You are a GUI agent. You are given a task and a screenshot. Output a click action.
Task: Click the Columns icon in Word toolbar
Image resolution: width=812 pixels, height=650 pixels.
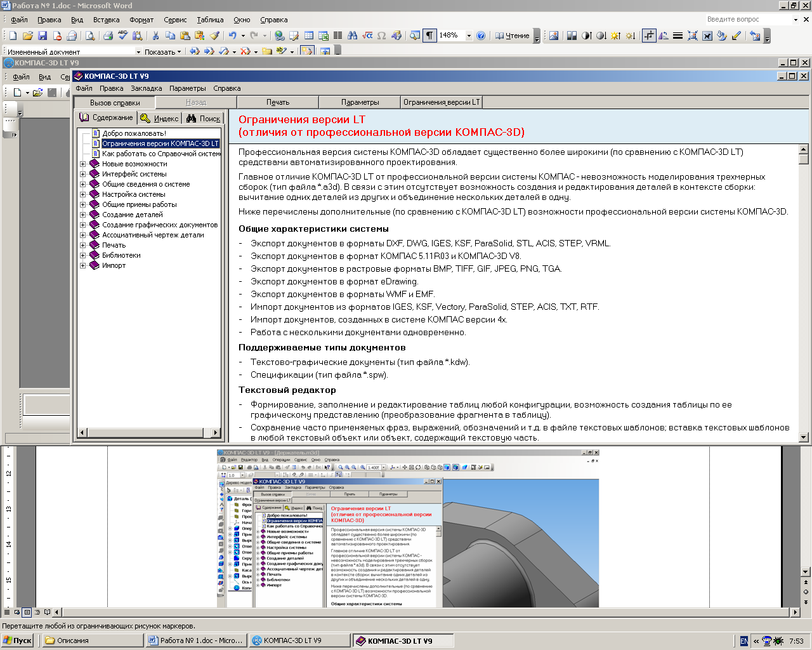tap(338, 36)
